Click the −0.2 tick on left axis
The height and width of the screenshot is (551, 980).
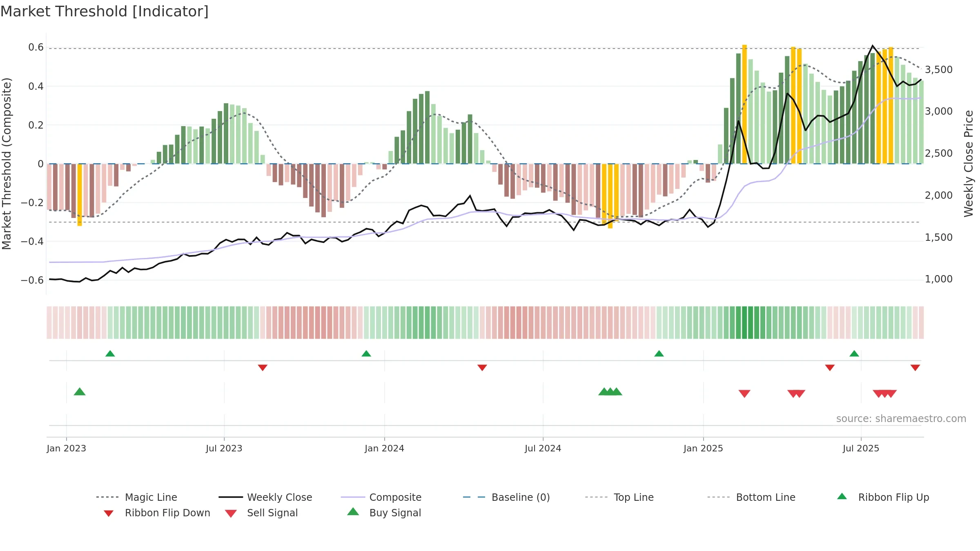tap(32, 202)
